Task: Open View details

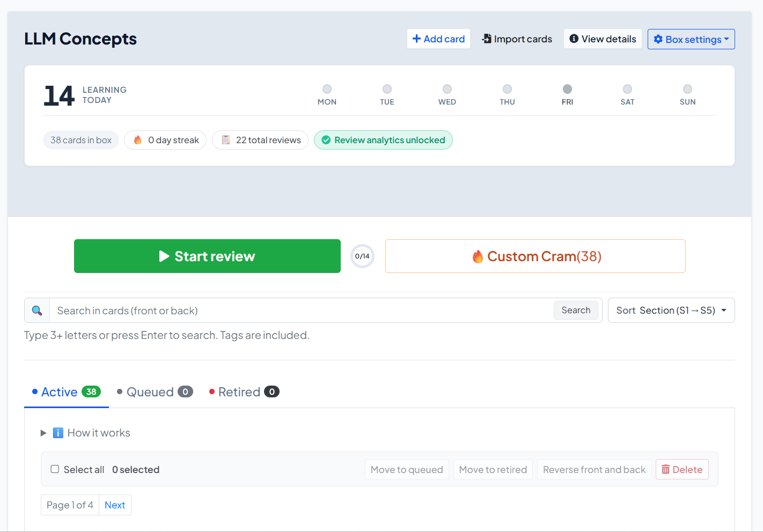Action: 603,39
